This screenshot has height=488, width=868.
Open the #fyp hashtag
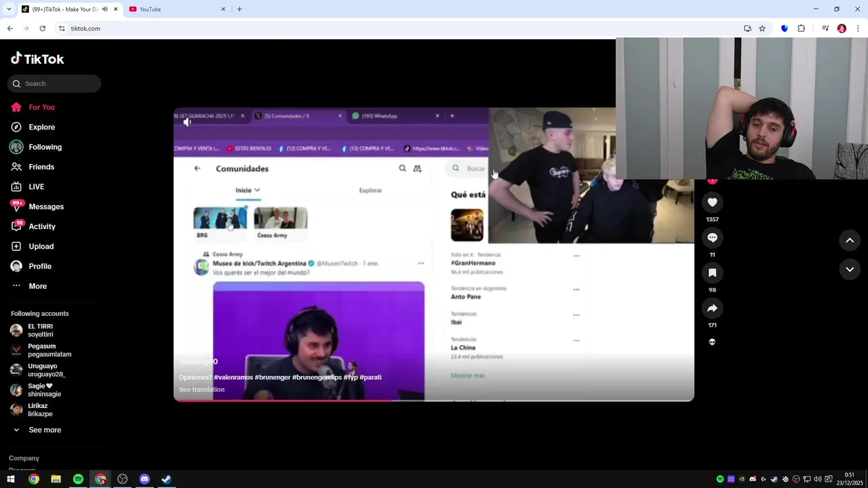coord(351,377)
